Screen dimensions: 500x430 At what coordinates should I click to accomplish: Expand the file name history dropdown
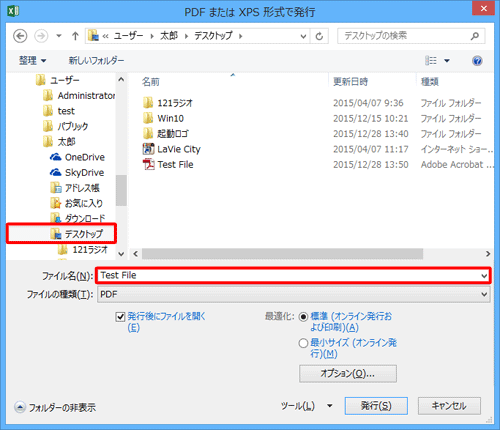(484, 276)
